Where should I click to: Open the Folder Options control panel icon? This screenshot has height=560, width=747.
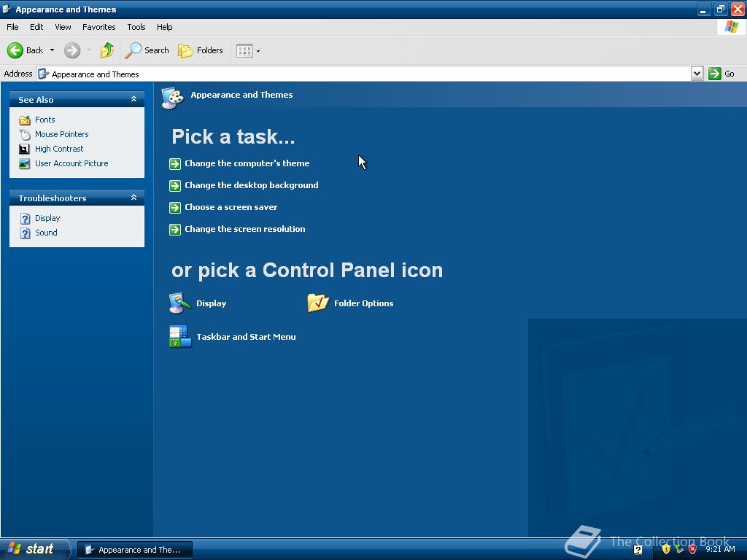318,303
